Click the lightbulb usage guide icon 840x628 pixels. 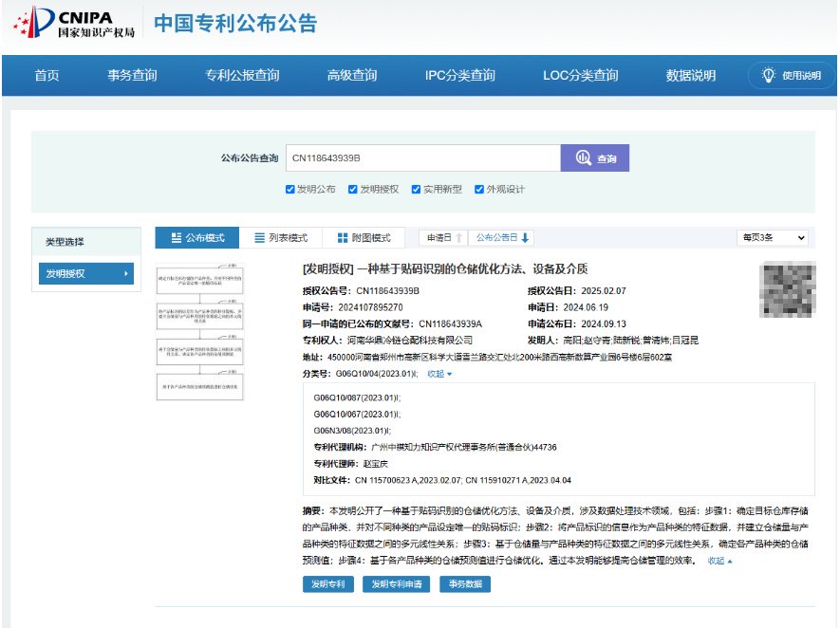tap(768, 75)
